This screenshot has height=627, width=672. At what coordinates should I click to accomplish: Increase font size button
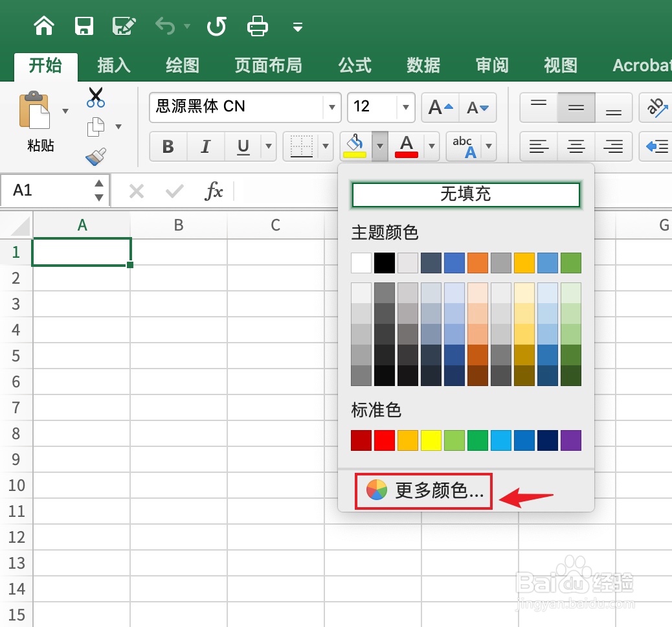coord(441,108)
